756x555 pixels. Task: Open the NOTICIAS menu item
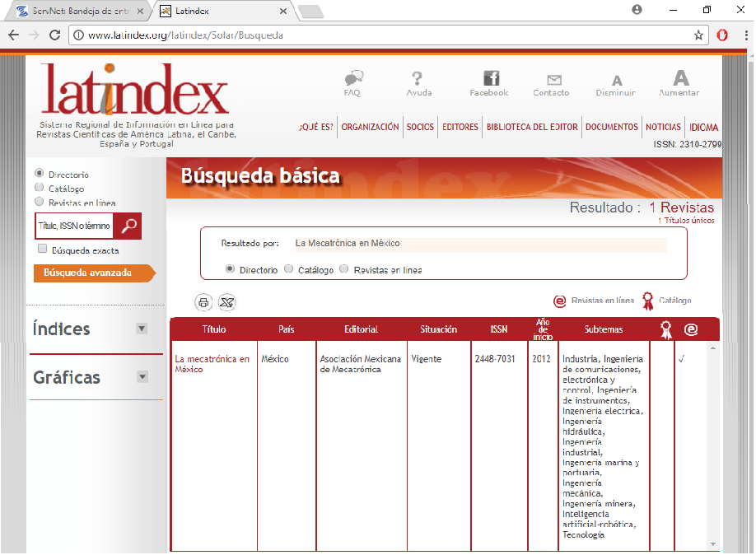click(663, 128)
